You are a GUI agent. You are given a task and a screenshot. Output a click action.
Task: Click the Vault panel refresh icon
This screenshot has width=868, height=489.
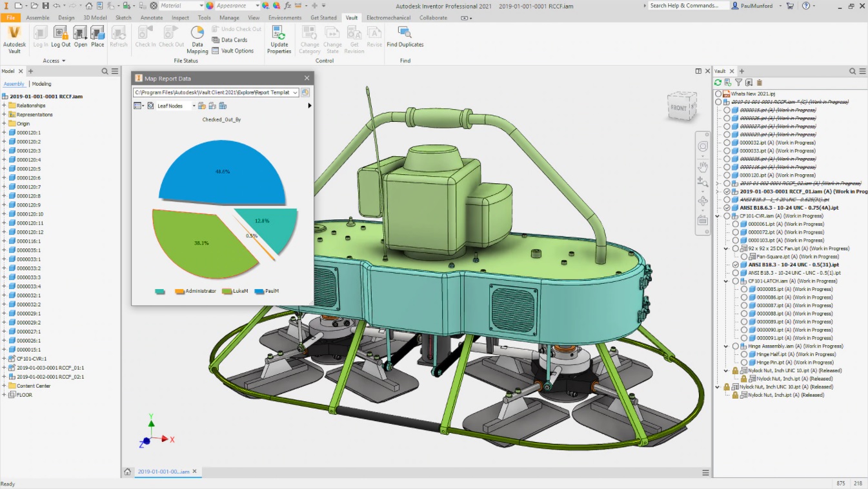click(x=718, y=83)
